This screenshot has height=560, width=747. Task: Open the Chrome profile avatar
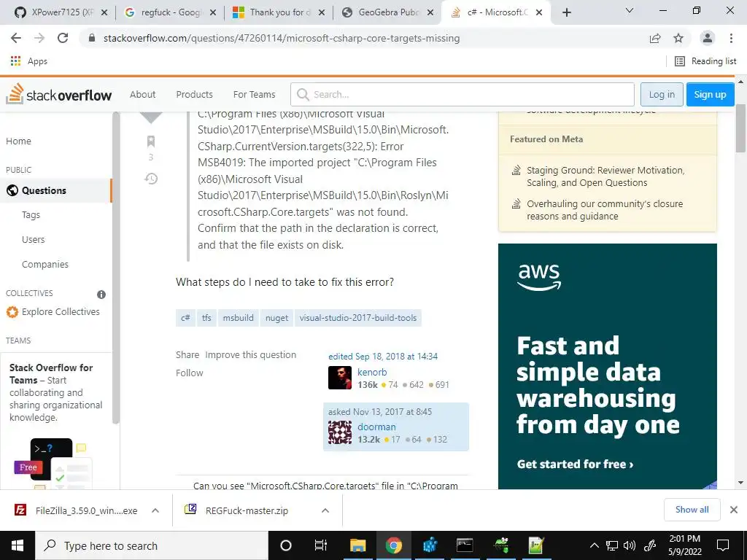(708, 38)
